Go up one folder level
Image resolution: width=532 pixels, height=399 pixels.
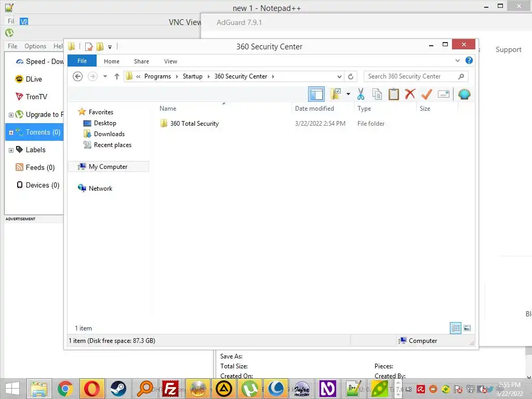(x=117, y=76)
